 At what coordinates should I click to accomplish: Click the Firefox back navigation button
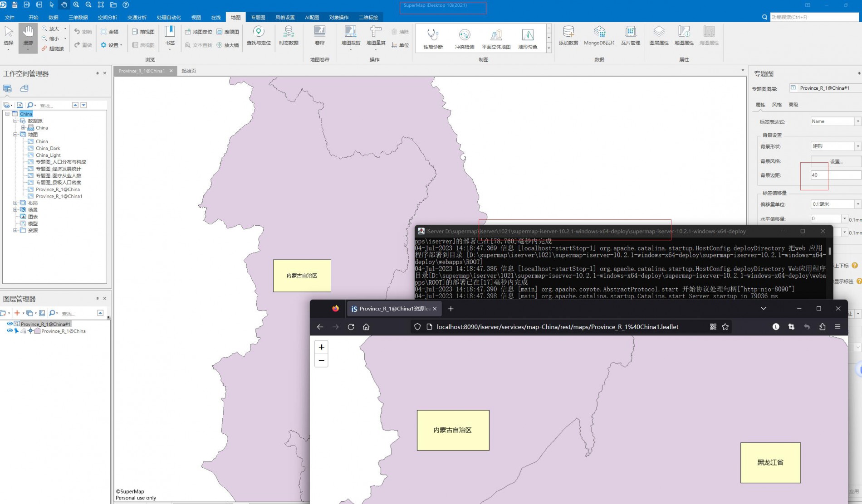tap(320, 327)
